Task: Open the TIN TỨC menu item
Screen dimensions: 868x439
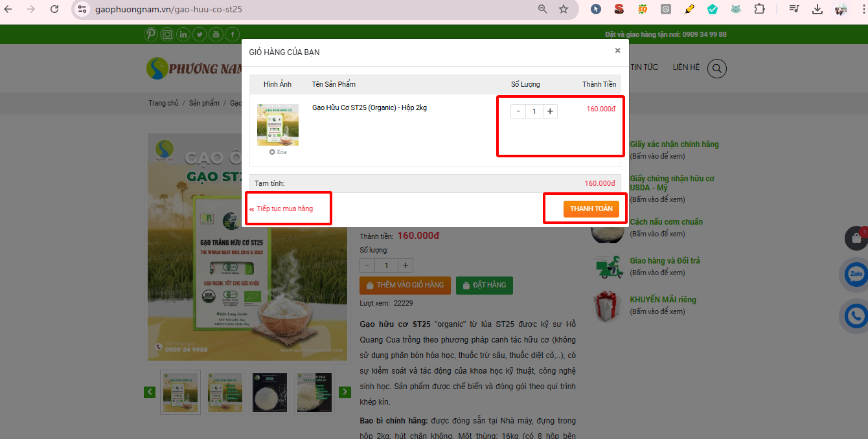Action: [x=644, y=67]
